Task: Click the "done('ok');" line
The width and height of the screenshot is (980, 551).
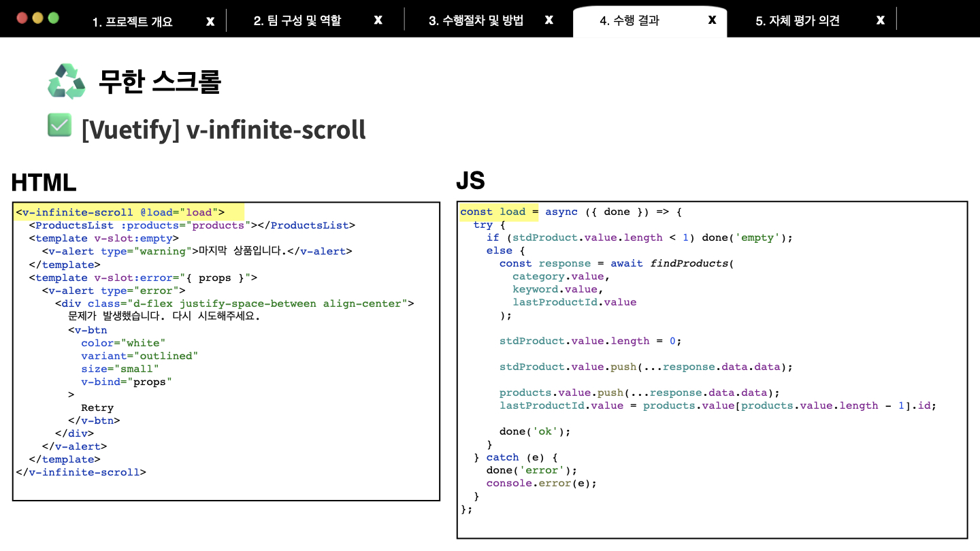Action: (x=535, y=431)
